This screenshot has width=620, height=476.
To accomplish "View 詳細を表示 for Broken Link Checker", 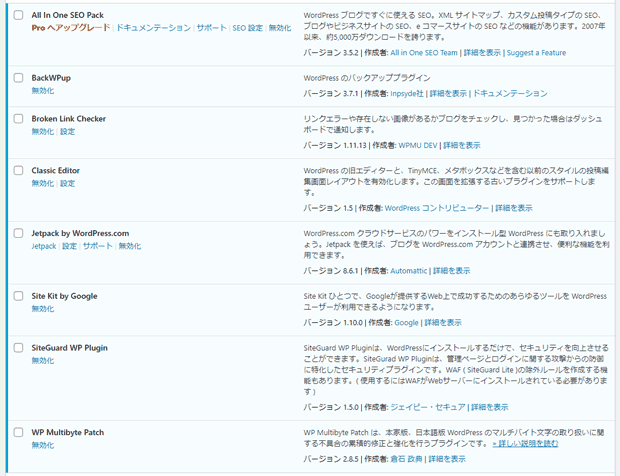I will tap(462, 145).
